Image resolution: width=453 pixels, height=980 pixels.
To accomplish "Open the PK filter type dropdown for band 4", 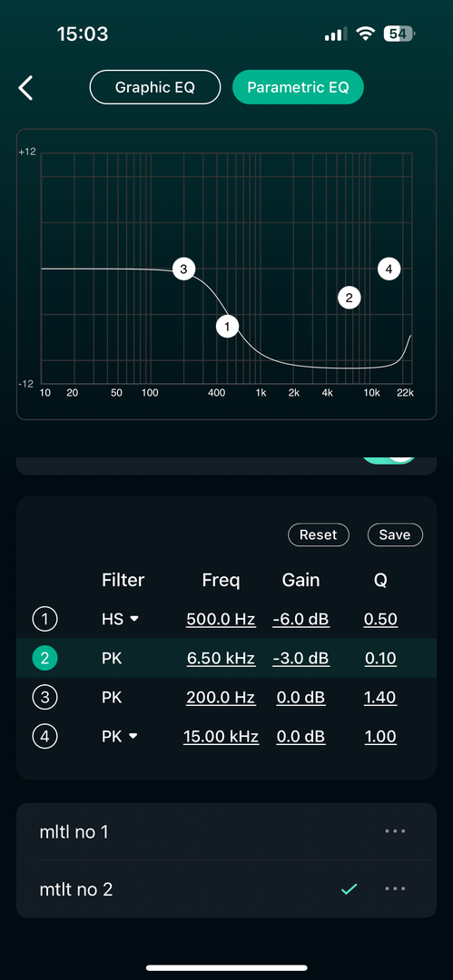I will tap(120, 736).
